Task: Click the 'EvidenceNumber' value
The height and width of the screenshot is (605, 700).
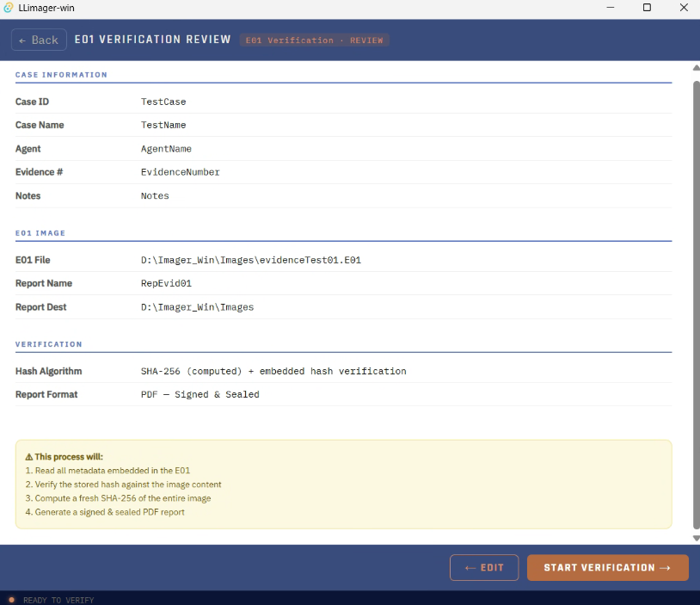Action: coord(181,172)
